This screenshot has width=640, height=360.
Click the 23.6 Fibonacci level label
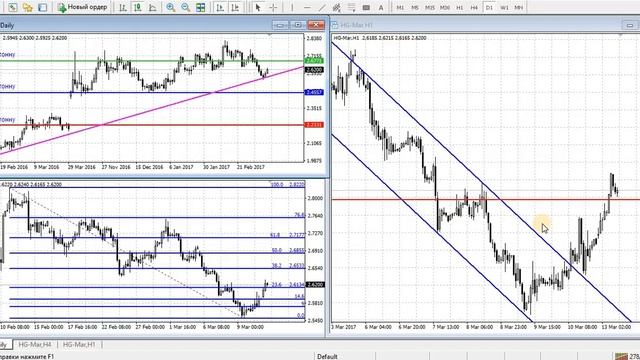click(x=277, y=284)
